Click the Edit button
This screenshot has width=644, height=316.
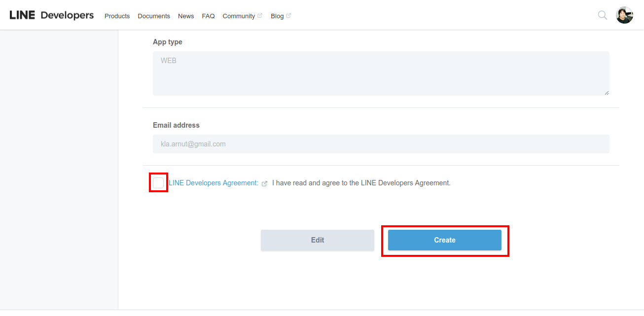[318, 240]
